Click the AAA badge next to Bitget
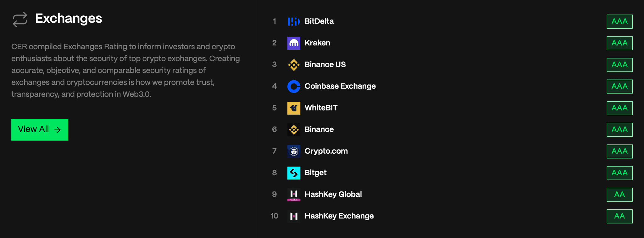This screenshot has height=238, width=644. [x=619, y=173]
